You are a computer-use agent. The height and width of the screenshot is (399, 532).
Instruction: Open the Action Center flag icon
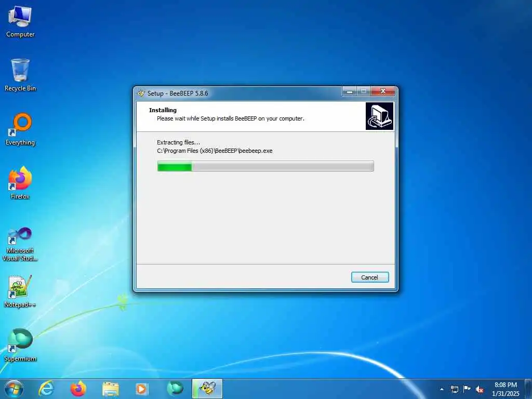467,389
